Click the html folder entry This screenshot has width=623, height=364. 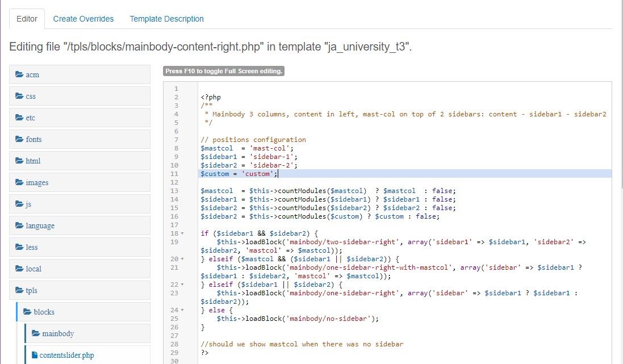[x=33, y=161]
